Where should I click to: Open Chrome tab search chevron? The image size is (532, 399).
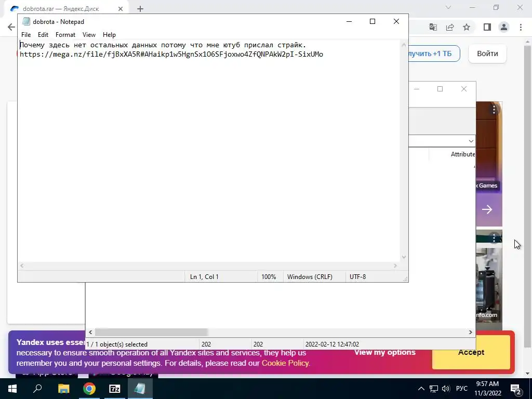tap(448, 7)
